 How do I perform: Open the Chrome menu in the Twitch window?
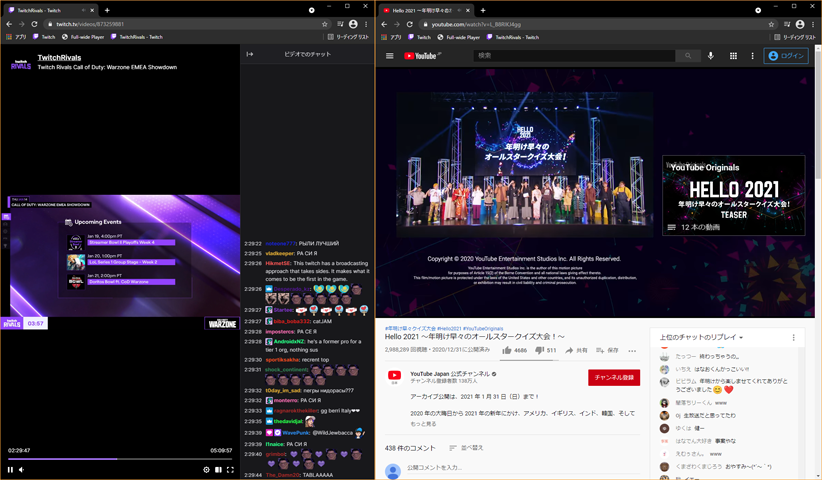(x=366, y=24)
